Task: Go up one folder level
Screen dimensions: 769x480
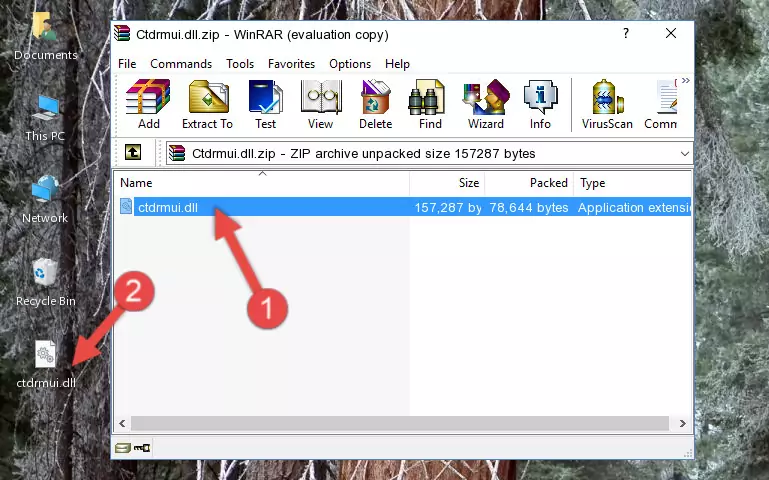Action: click(133, 152)
